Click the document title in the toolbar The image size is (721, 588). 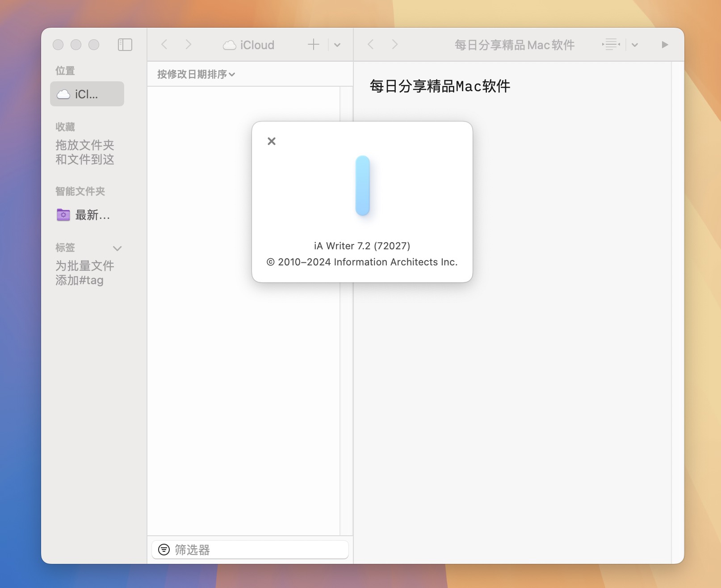[x=515, y=45]
